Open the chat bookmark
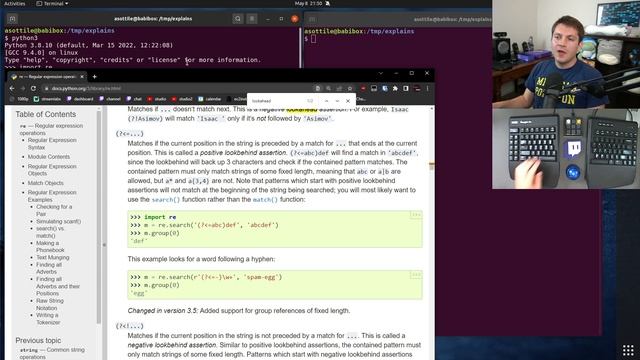This screenshot has height=360, width=640. click(134, 99)
